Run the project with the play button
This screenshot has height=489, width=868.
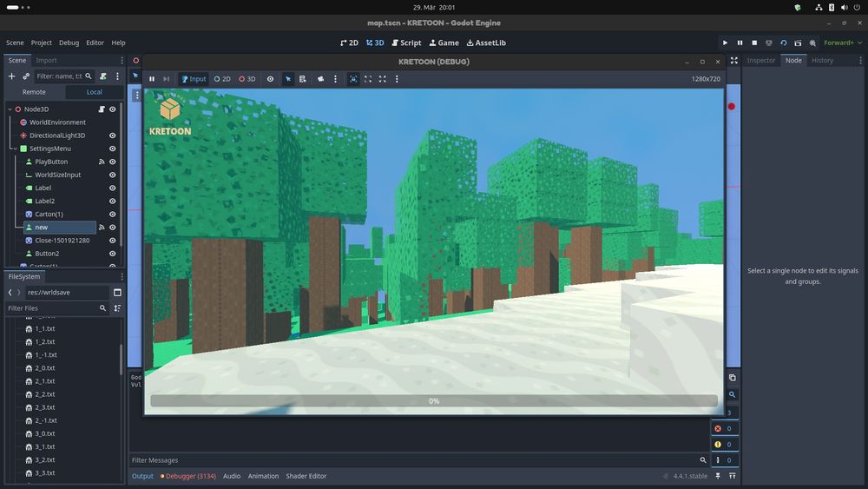pyautogui.click(x=725, y=43)
